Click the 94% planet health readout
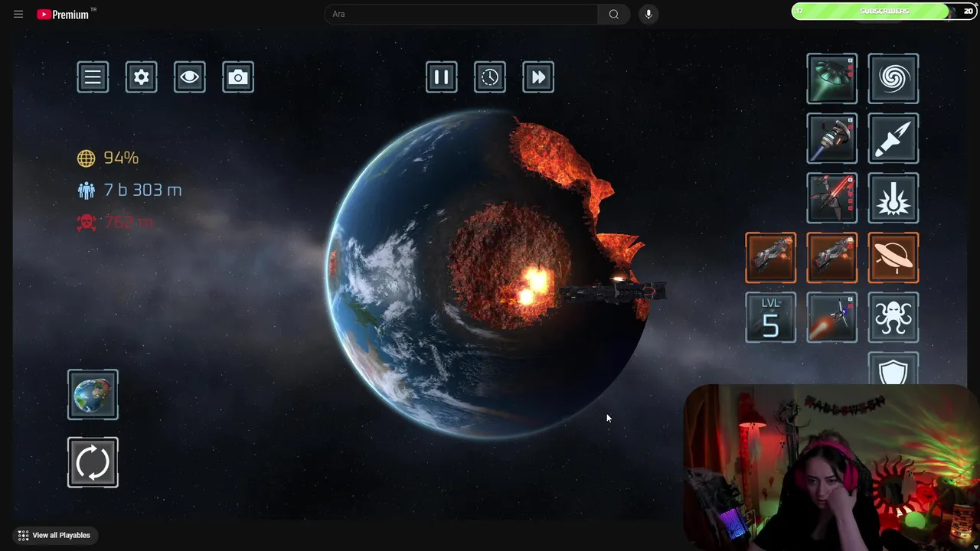Viewport: 980px width, 551px height. coord(109,158)
